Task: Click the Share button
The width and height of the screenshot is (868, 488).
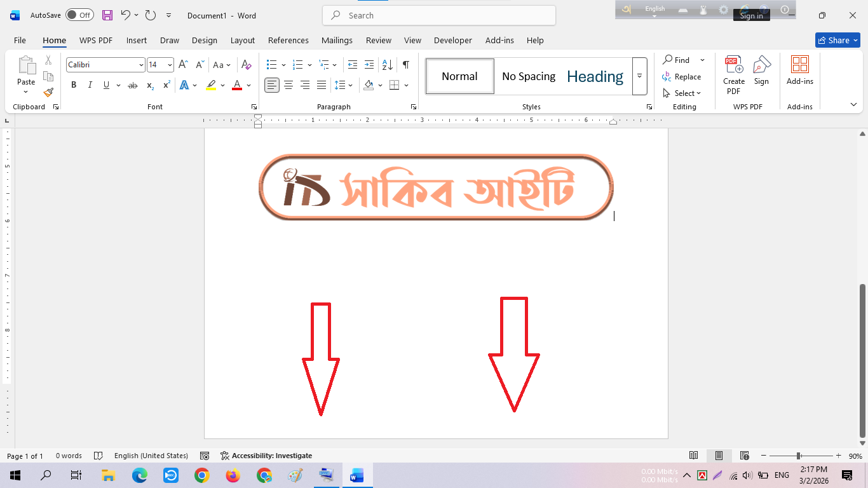Action: click(837, 40)
